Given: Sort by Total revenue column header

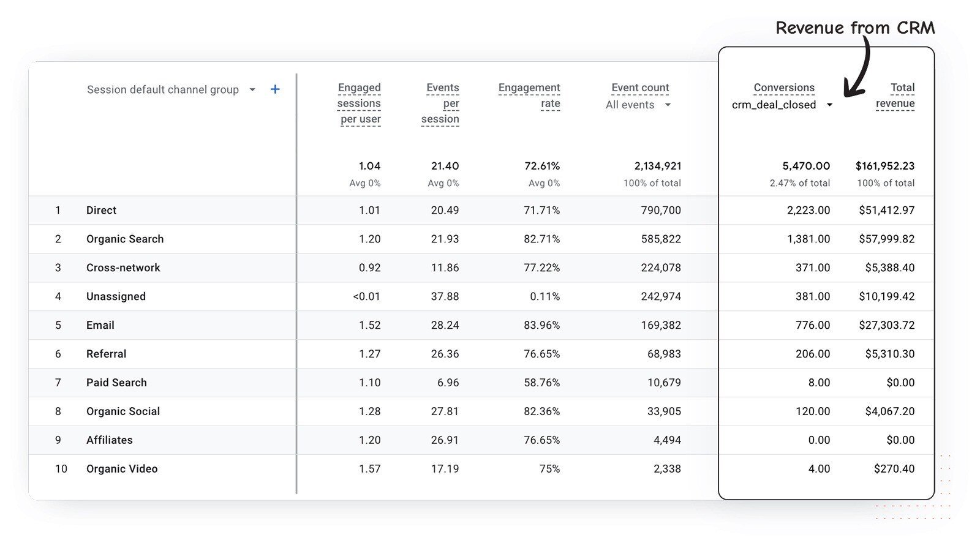Looking at the screenshot, I should pos(895,96).
